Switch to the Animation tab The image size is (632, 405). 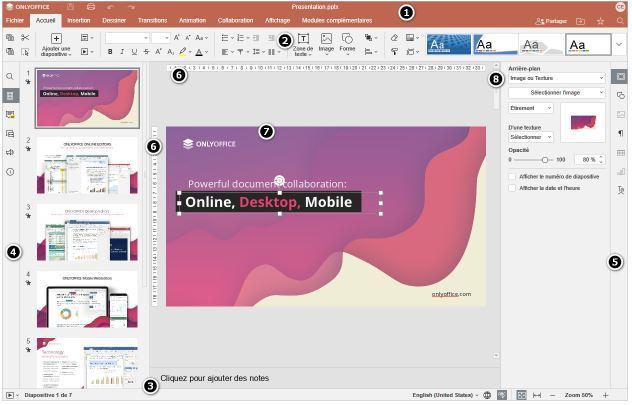192,21
